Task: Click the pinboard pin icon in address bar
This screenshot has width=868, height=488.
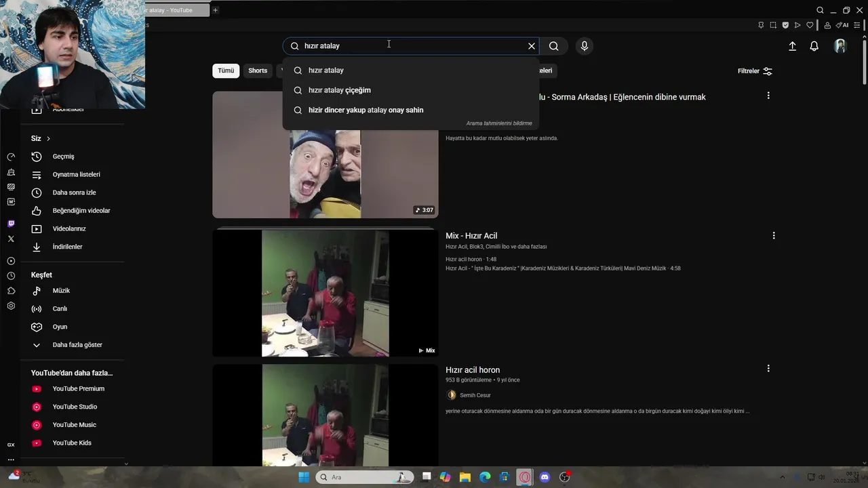Action: 761,25
